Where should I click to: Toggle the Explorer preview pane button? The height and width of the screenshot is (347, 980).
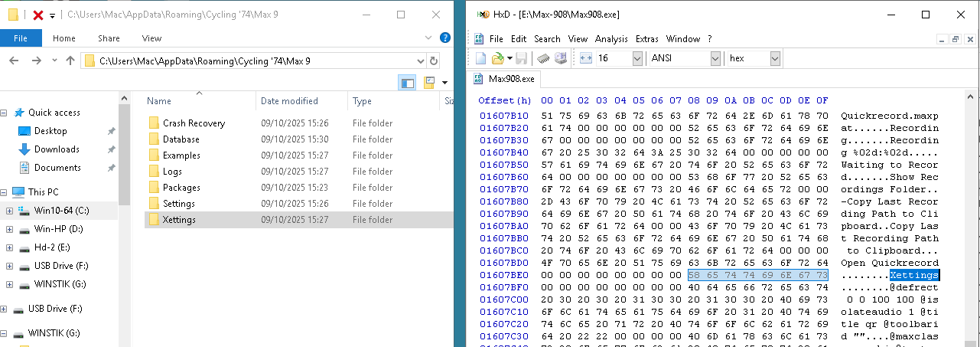coord(407,82)
